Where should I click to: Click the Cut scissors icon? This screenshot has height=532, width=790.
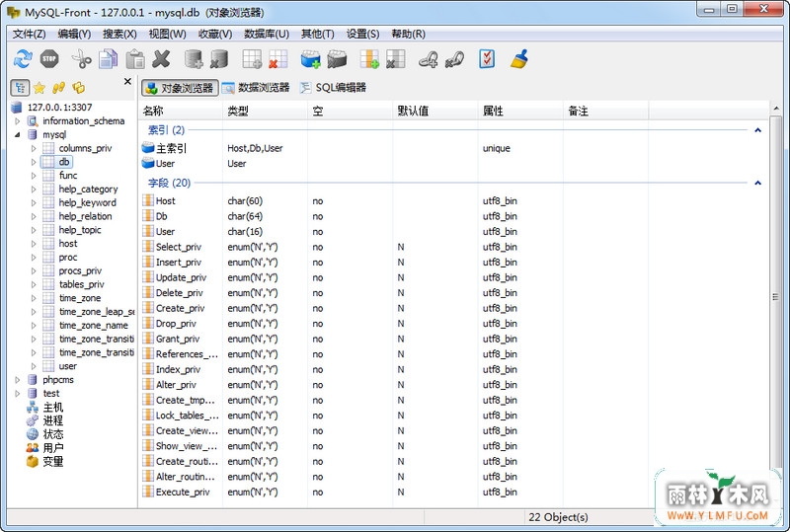[x=81, y=59]
